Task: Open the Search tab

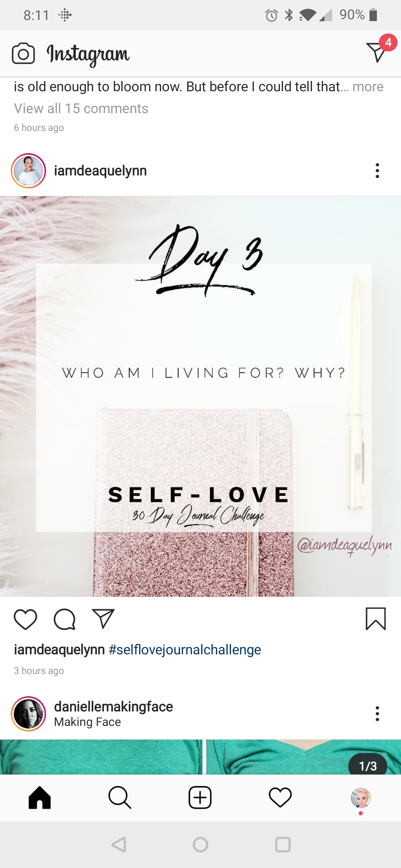Action: pyautogui.click(x=120, y=798)
